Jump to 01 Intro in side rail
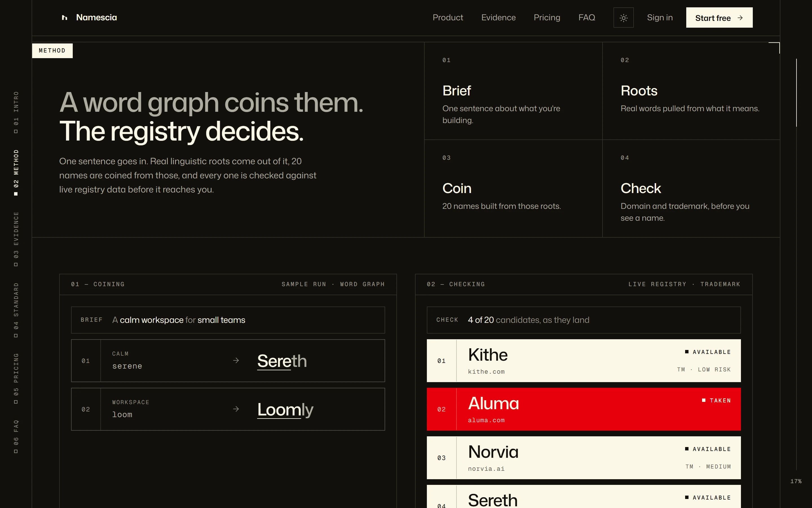The image size is (812, 508). 16,112
